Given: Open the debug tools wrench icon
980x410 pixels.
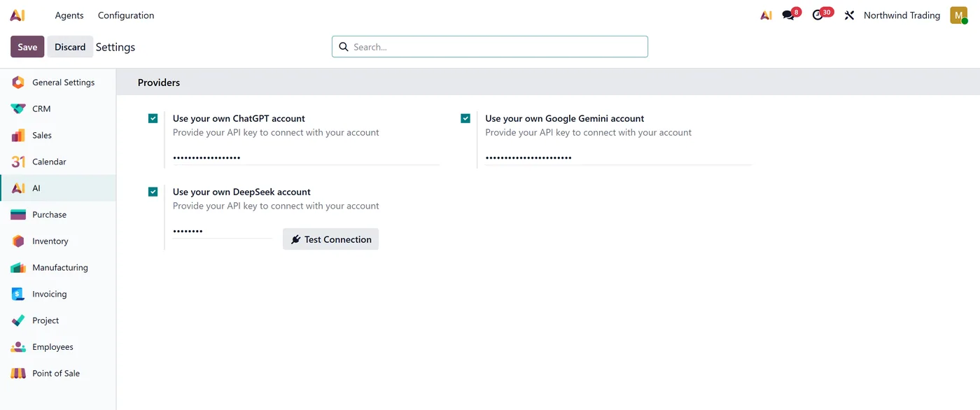Looking at the screenshot, I should 849,15.
